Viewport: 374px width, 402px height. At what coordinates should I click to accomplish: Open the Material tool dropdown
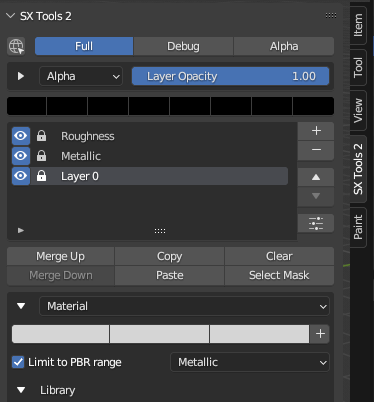point(184,306)
